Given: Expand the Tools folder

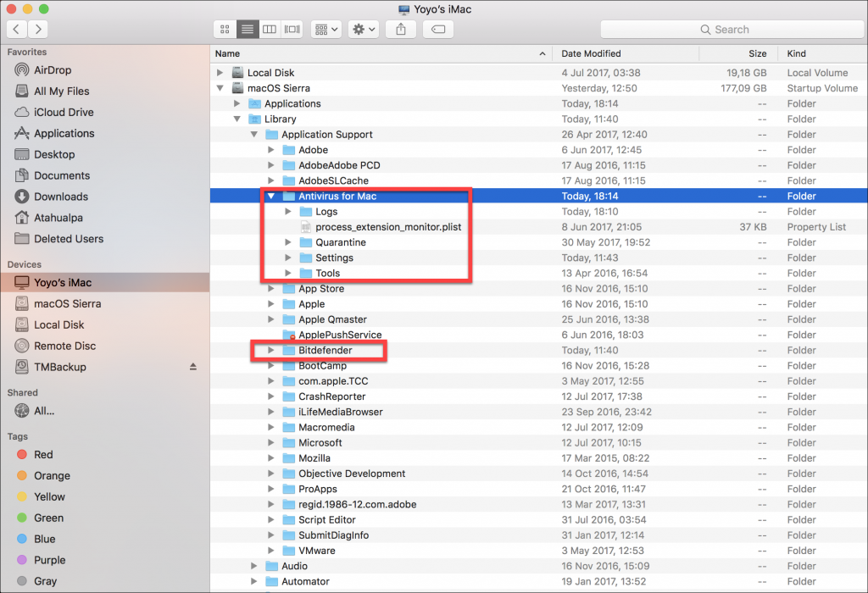Looking at the screenshot, I should click(x=288, y=274).
